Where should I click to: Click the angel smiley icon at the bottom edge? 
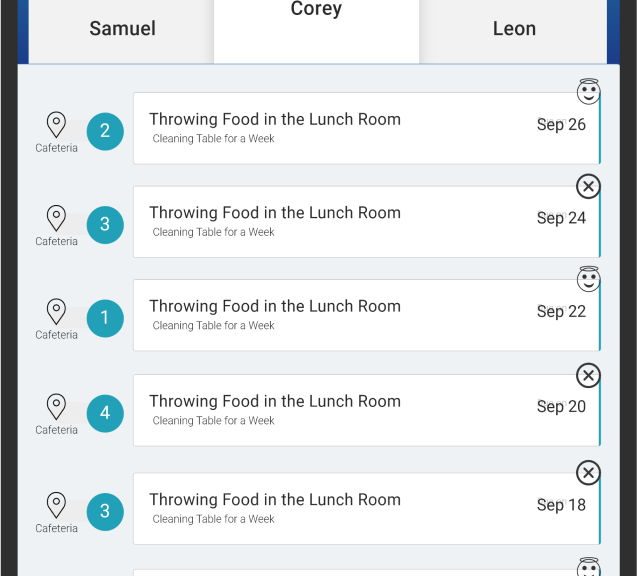point(588,567)
